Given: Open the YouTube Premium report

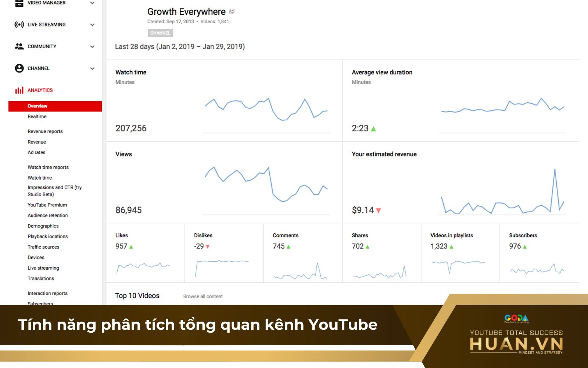Looking at the screenshot, I should click(x=47, y=205).
